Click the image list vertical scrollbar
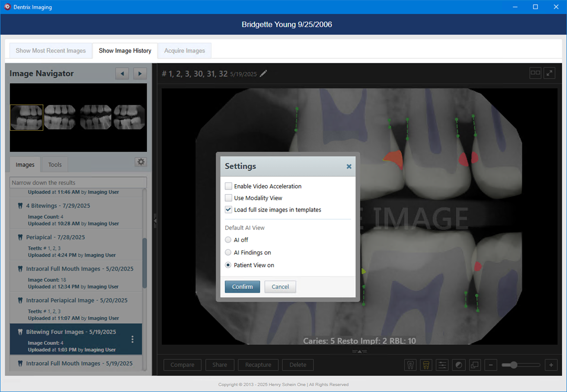Viewport: 567px width, 392px height. [x=145, y=263]
